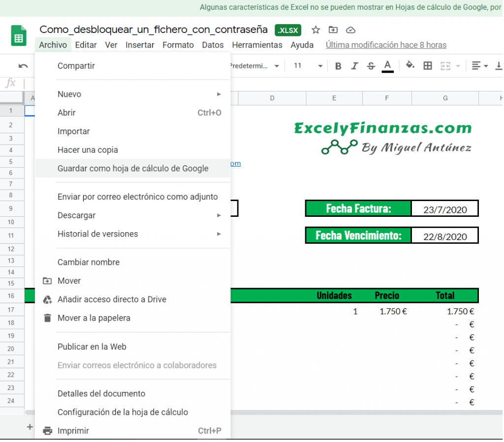Viewport: 504px width, 442px height.
Task: Open the Datos menu
Action: [x=213, y=45]
